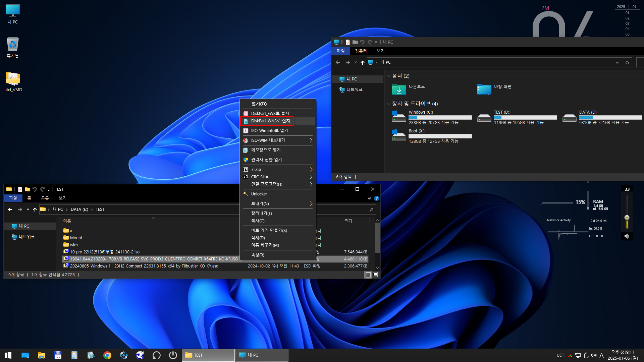
Task: Select 열기(O) in context menu
Action: click(278, 104)
